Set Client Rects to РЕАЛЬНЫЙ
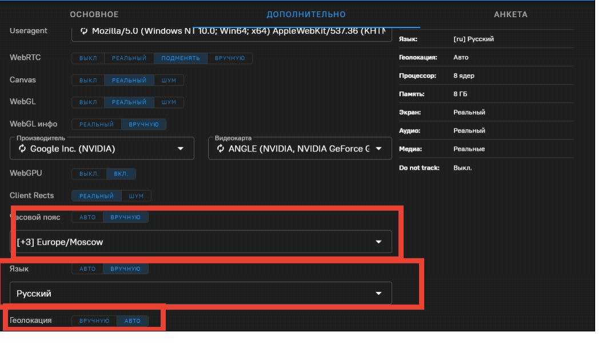Image resolution: width=610 pixels, height=364 pixels. pos(97,196)
